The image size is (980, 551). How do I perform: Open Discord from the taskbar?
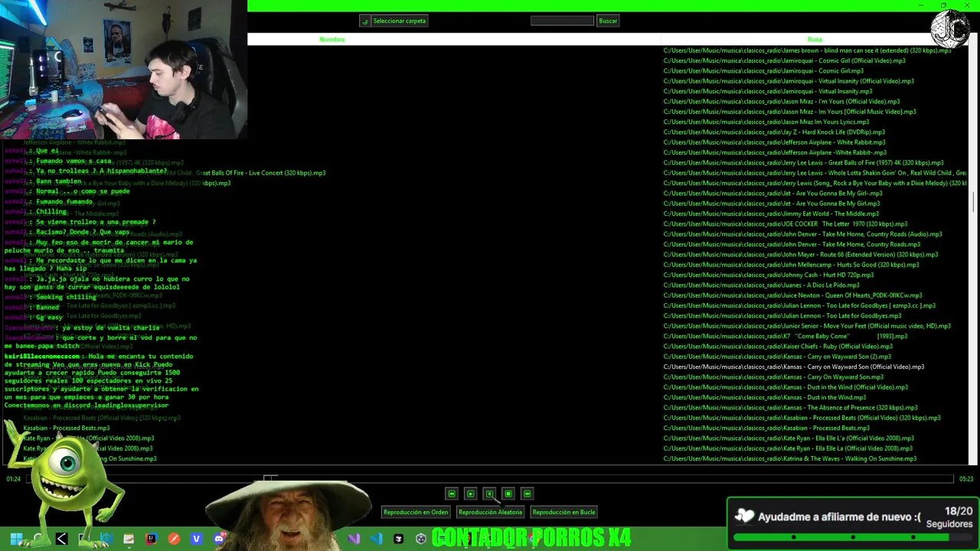point(219,539)
